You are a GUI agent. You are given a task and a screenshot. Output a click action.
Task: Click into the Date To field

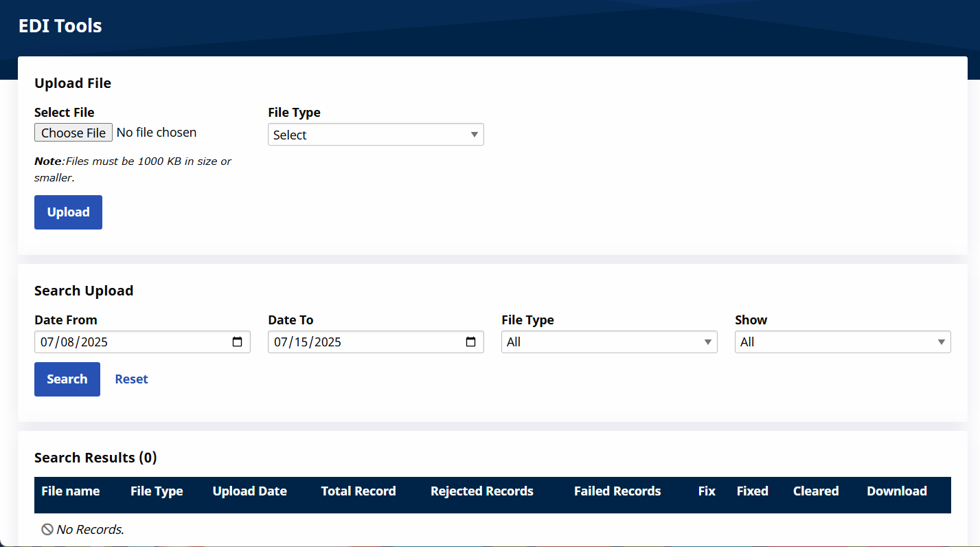[357, 342]
